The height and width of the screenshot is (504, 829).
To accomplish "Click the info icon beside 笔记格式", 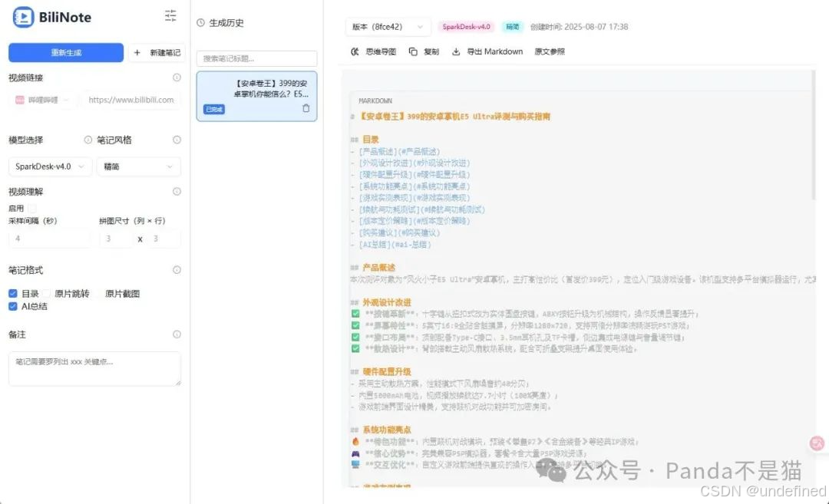I will 177,269.
